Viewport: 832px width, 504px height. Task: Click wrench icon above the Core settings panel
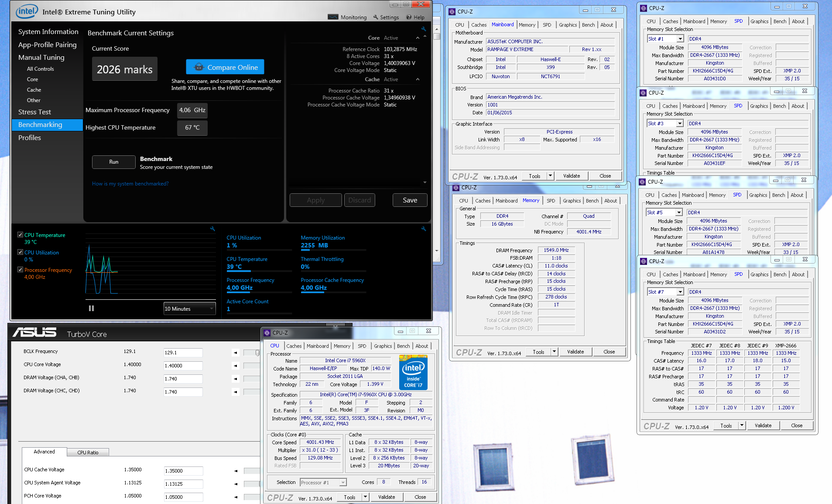[423, 29]
